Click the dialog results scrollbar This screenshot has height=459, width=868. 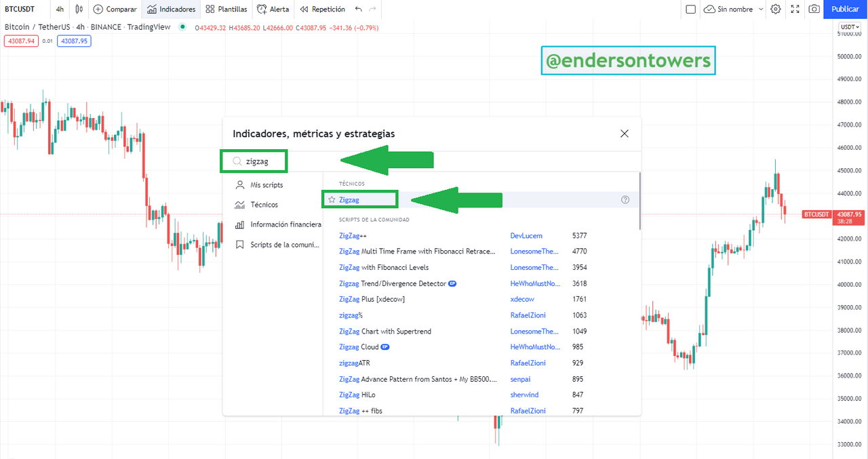tap(639, 201)
